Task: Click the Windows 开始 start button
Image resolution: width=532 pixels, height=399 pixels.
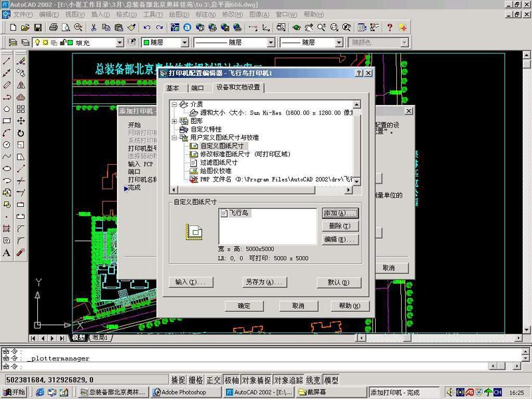Action: 14,392
